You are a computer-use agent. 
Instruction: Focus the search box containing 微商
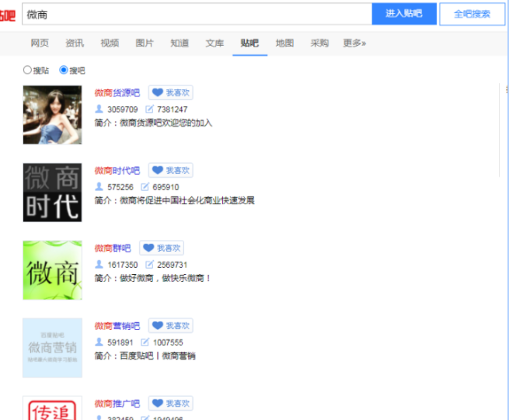pyautogui.click(x=197, y=14)
